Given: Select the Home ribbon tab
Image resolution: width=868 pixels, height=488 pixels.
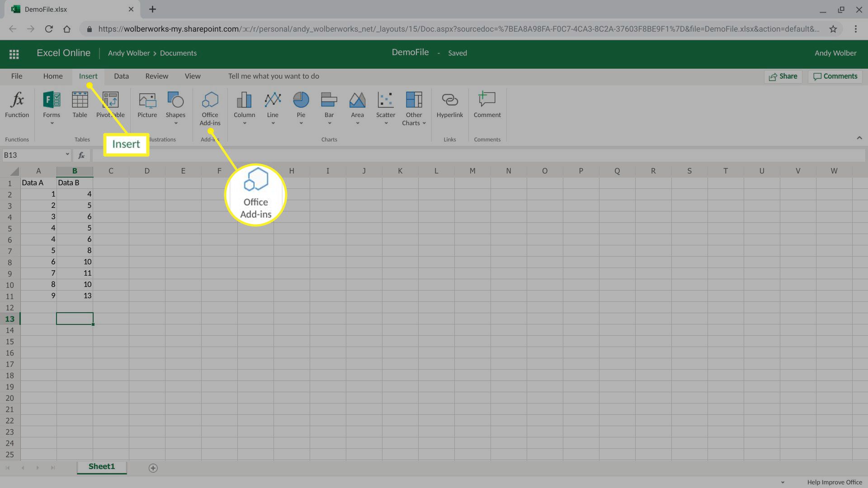Looking at the screenshot, I should (52, 76).
